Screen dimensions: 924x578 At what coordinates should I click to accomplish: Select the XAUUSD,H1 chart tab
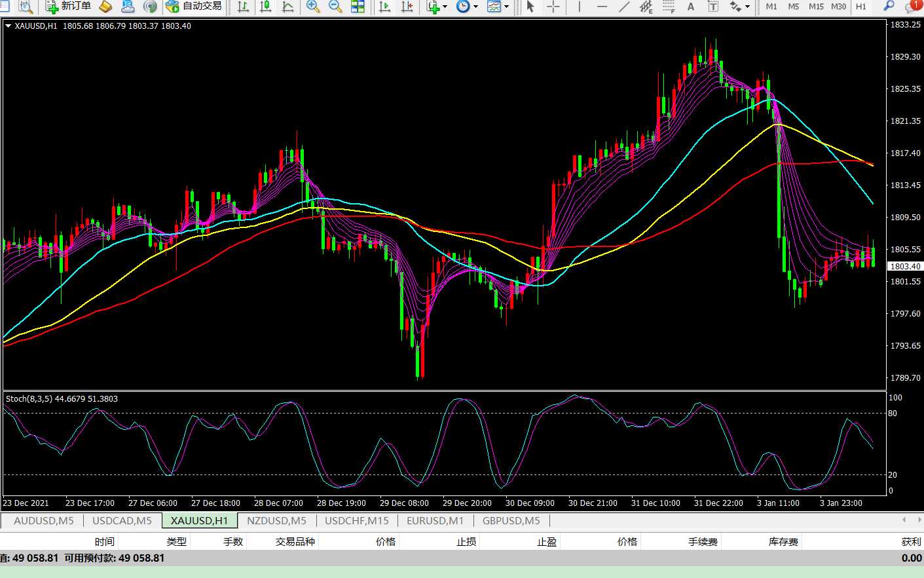coord(200,520)
